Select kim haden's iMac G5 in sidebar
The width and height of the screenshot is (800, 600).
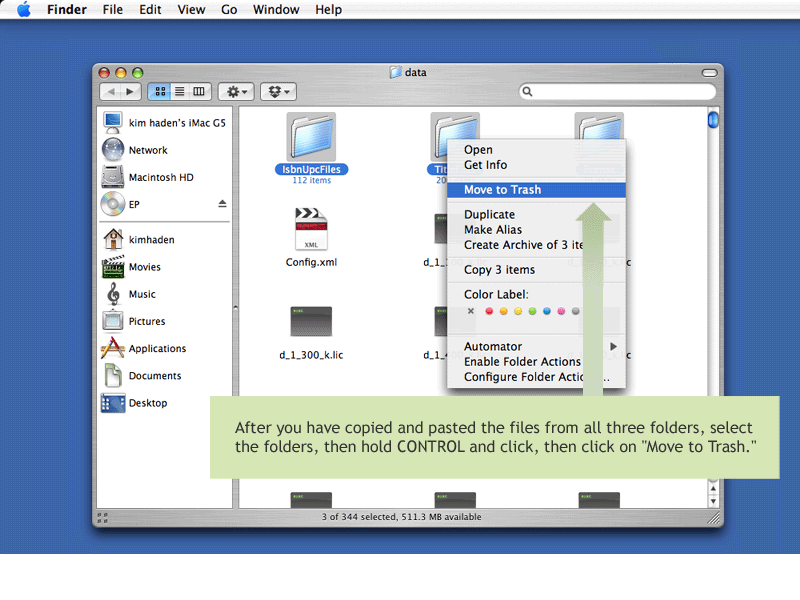pyautogui.click(x=164, y=123)
